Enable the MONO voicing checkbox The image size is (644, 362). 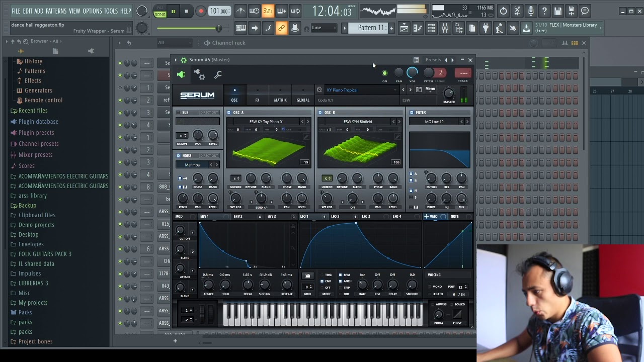click(430, 287)
